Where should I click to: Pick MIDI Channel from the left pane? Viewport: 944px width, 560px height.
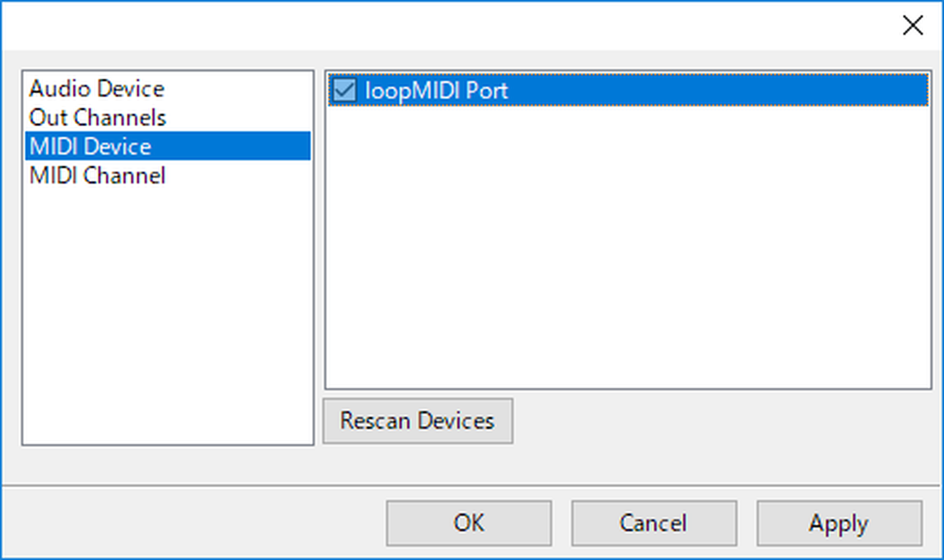[x=98, y=176]
